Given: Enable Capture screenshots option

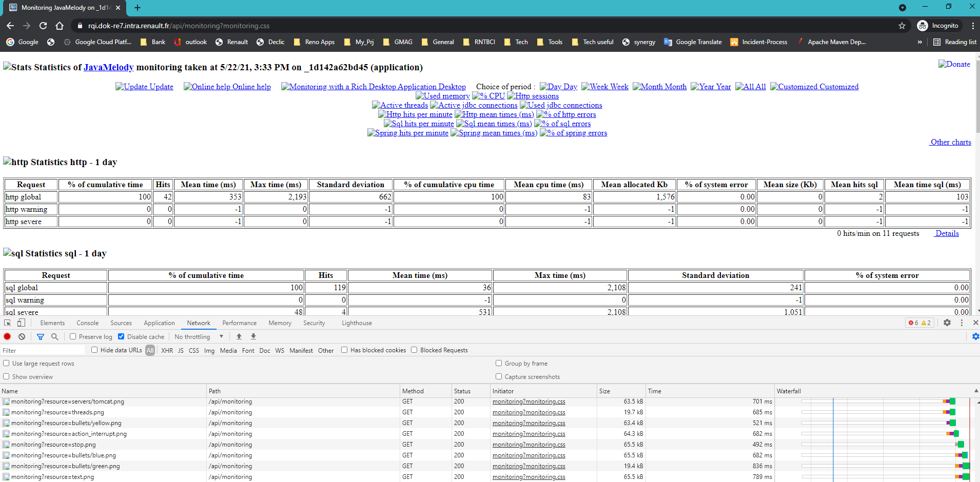Looking at the screenshot, I should 499,376.
